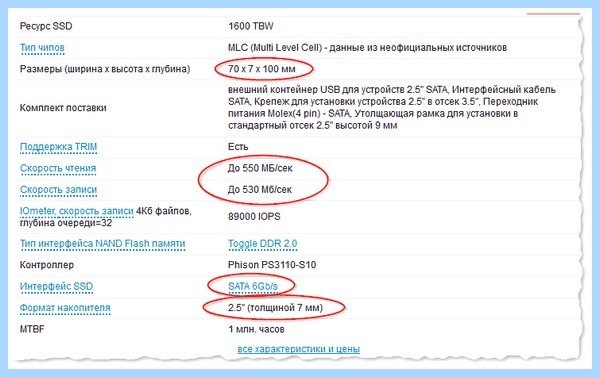Select the "Phison PS3110-S10" value
Screen dimensions: 600x377
click(272, 265)
